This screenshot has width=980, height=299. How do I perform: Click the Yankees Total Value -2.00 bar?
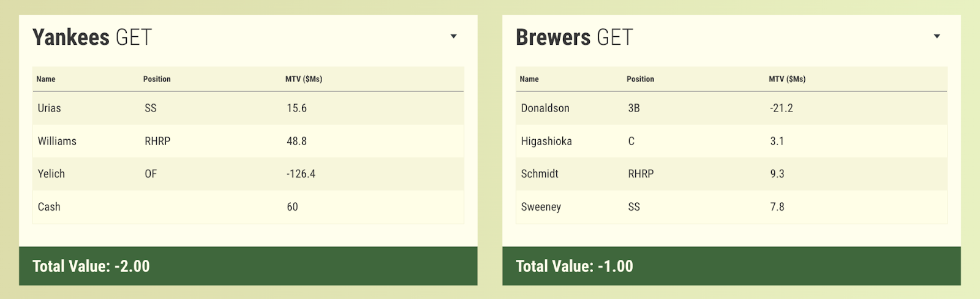(x=248, y=266)
